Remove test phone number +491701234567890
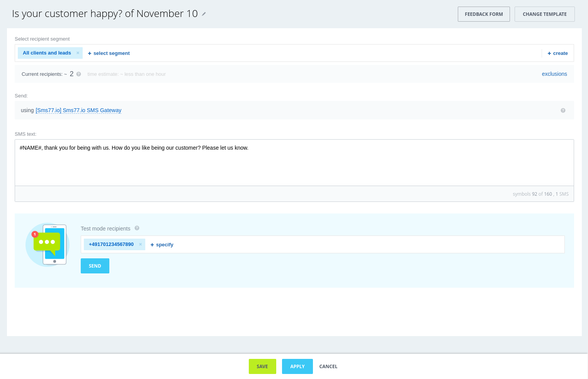 pyautogui.click(x=140, y=244)
